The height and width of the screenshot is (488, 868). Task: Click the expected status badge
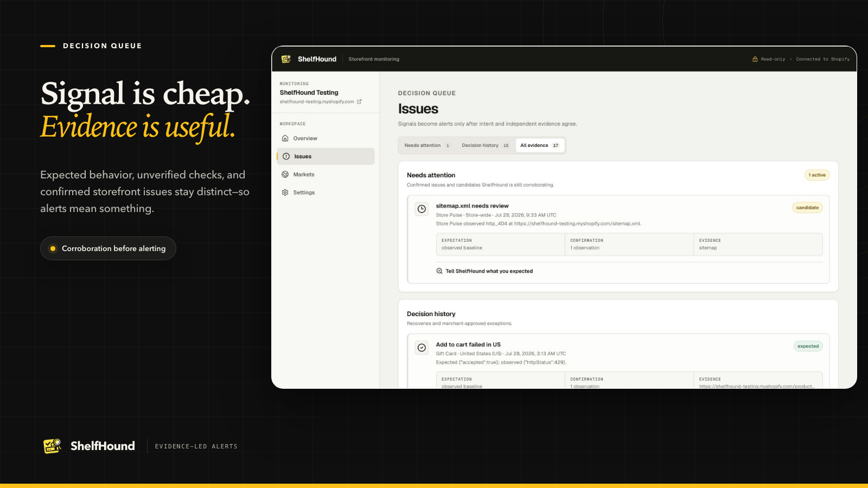[x=808, y=346]
